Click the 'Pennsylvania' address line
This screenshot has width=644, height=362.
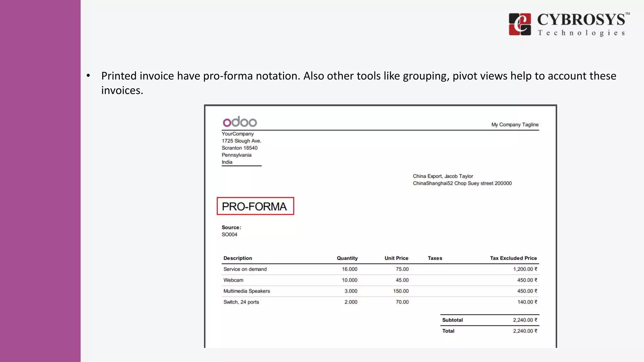(x=236, y=155)
